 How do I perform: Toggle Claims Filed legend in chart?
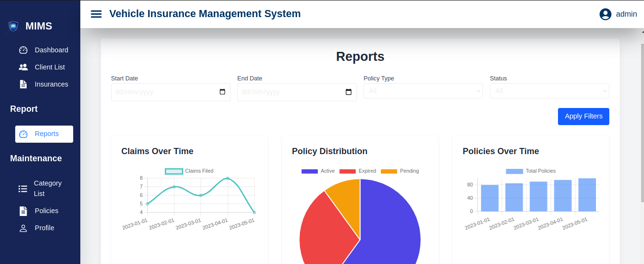(x=189, y=171)
